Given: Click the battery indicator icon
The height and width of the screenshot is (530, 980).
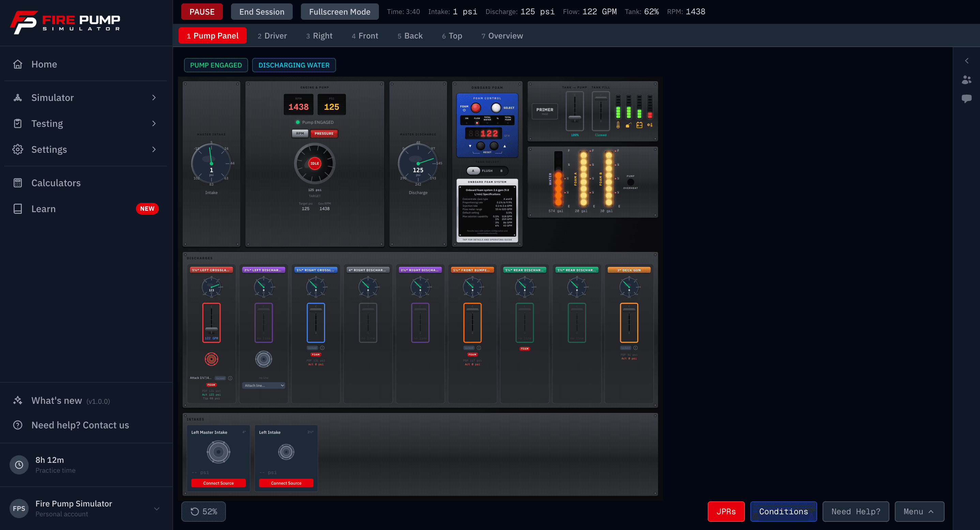Looking at the screenshot, I should (639, 125).
